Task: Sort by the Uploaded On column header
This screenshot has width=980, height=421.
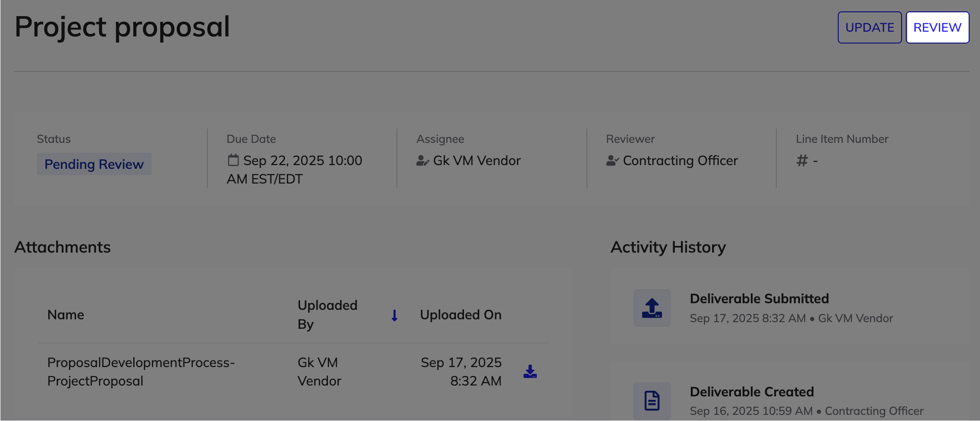Action: (461, 315)
